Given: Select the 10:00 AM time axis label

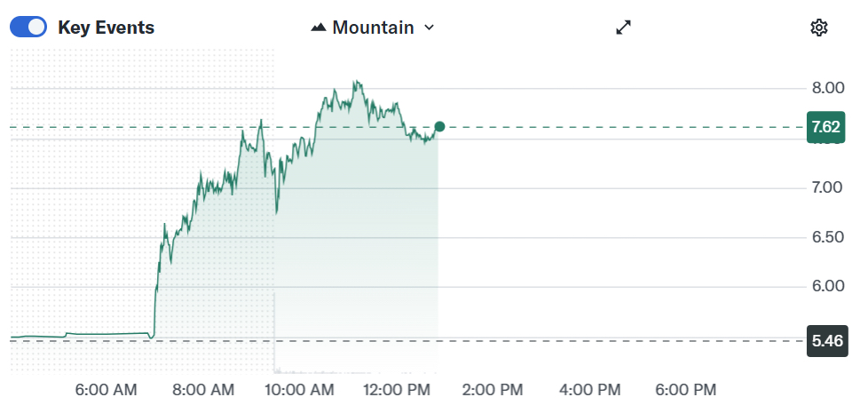Looking at the screenshot, I should (x=300, y=390).
